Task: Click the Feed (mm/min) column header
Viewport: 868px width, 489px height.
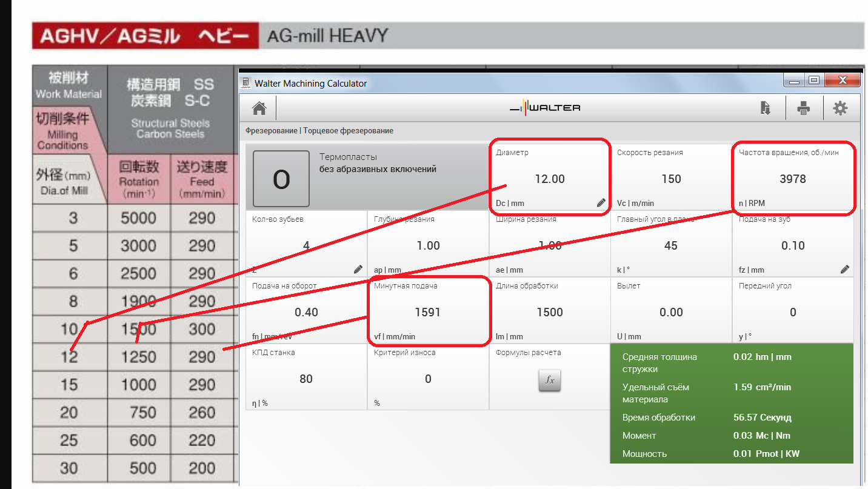Action: [x=202, y=179]
